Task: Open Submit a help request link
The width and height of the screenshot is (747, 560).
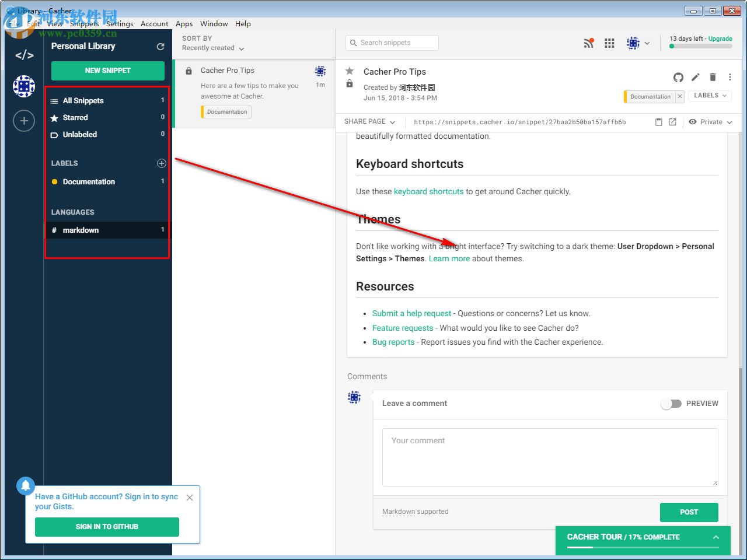Action: [412, 314]
